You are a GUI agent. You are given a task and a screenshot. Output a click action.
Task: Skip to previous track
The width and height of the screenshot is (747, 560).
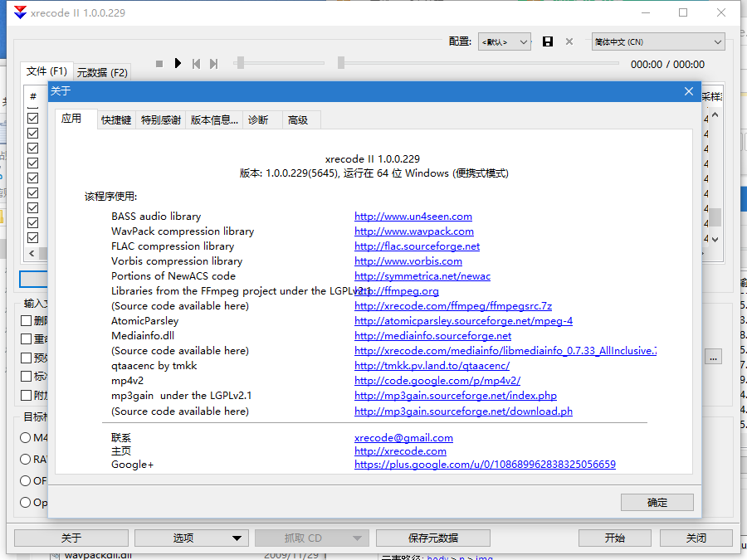pos(196,64)
